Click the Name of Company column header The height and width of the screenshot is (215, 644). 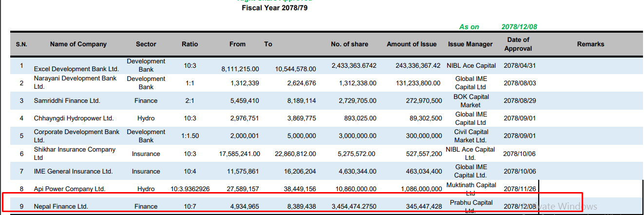(x=78, y=44)
